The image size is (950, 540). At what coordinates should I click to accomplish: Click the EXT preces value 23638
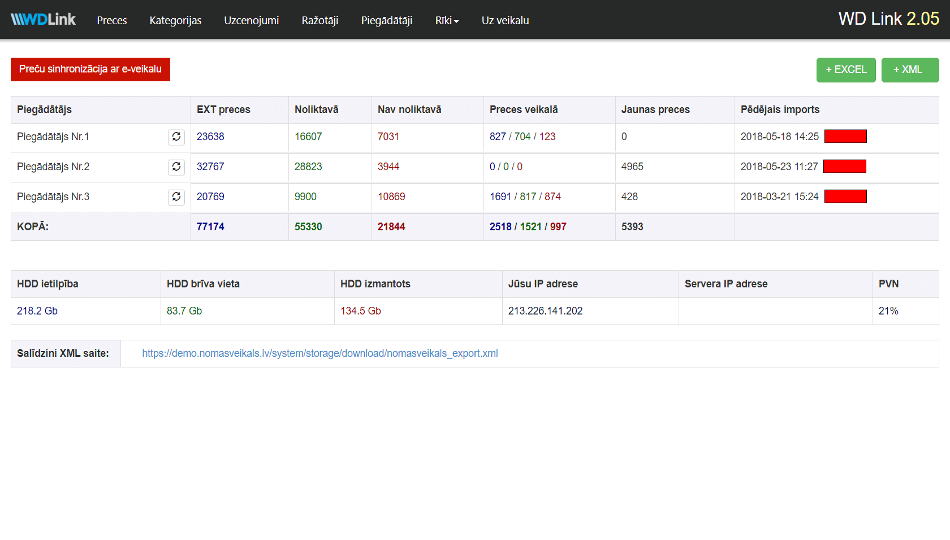click(x=211, y=137)
